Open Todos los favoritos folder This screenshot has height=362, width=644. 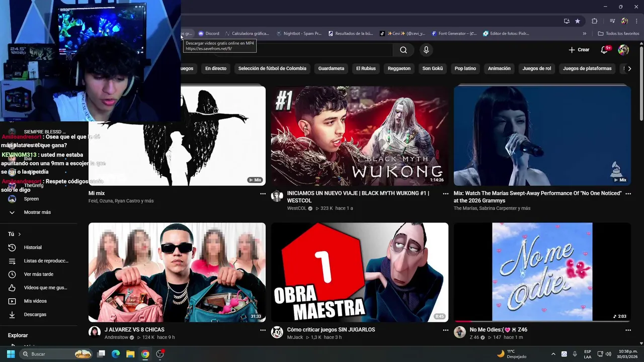click(618, 34)
